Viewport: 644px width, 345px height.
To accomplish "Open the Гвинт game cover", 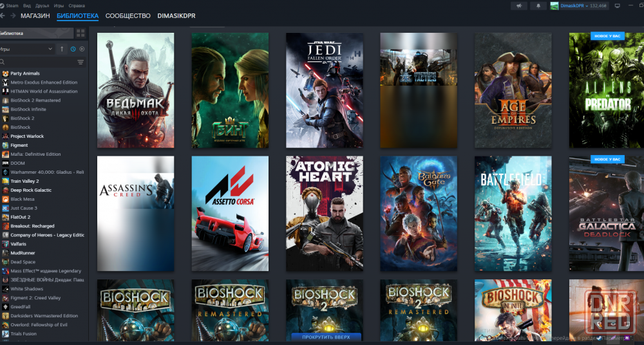I will [230, 90].
